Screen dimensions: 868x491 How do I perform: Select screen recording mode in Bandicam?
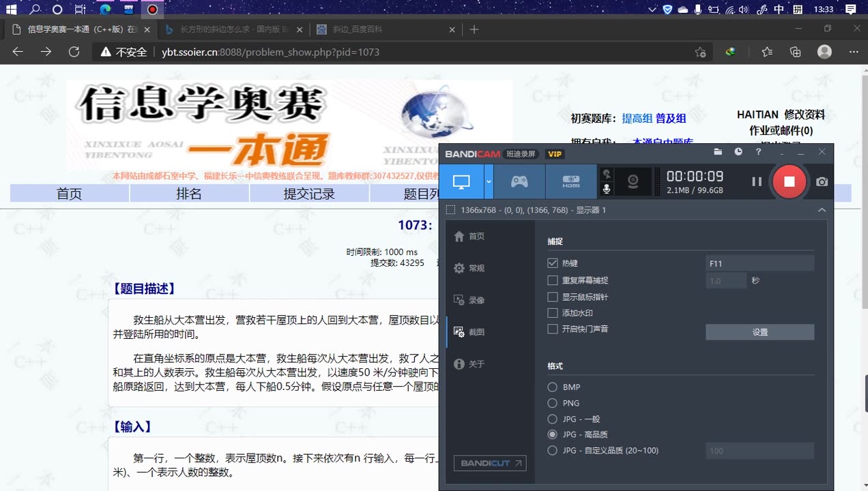pyautogui.click(x=462, y=181)
